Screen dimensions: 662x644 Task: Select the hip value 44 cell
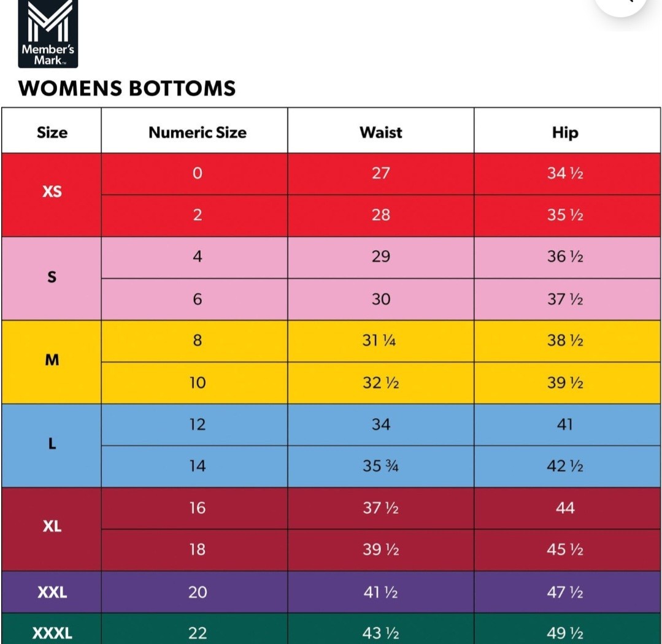point(565,508)
